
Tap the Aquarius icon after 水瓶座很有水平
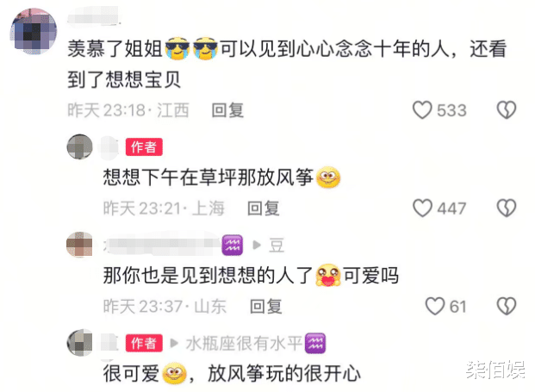[315, 343]
